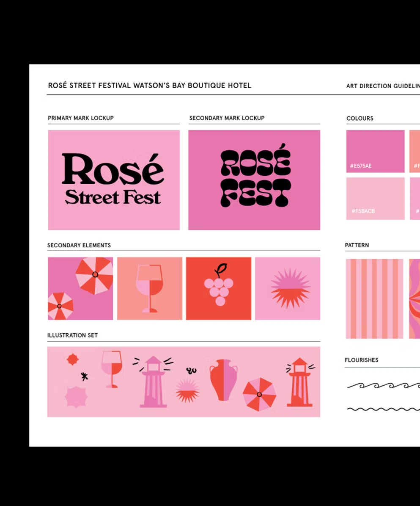
Task: Open the Rosé Street Fest primary mark
Action: pyautogui.click(x=113, y=179)
